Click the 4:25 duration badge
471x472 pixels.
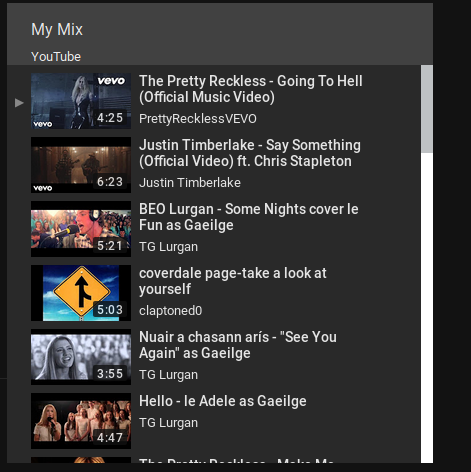[x=110, y=118]
